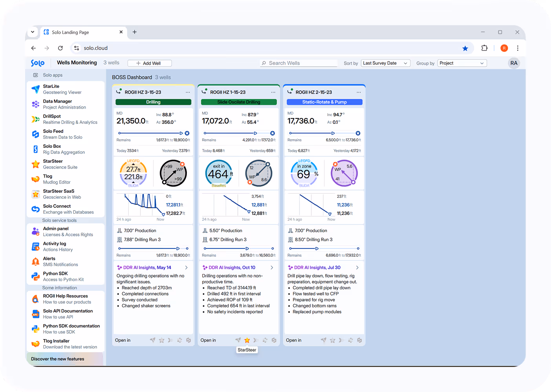The width and height of the screenshot is (551, 392).
Task: Open Solo API Documentation
Action: pos(65,314)
